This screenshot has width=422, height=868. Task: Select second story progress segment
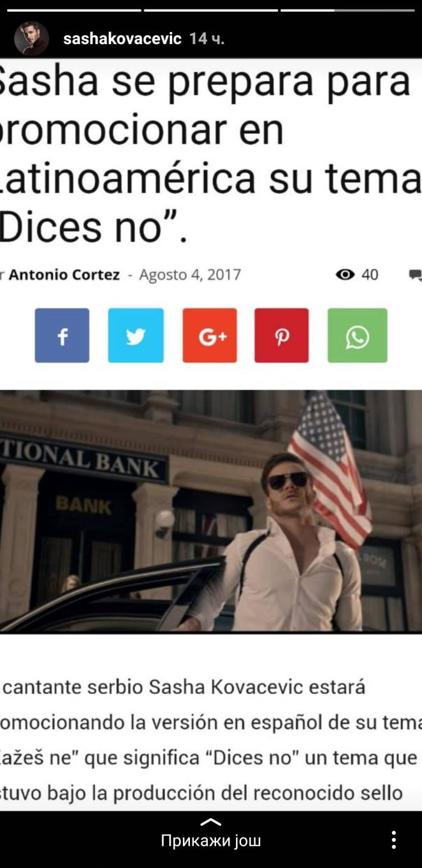pyautogui.click(x=211, y=10)
